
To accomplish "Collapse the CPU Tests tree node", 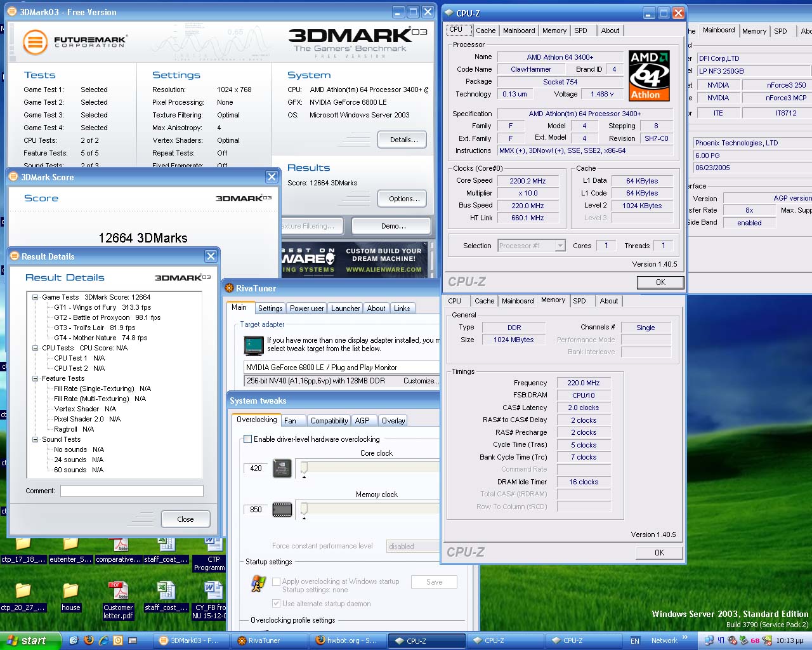I will coord(36,348).
